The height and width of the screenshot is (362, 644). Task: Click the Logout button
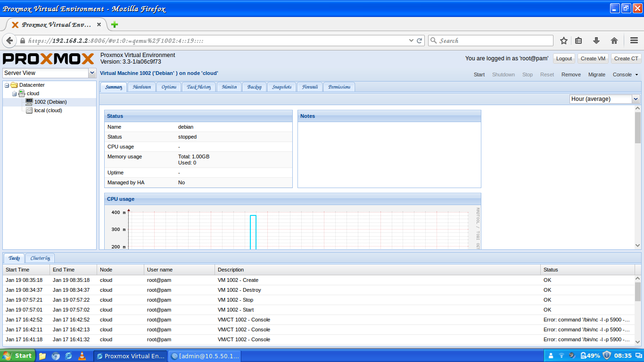click(564, 58)
